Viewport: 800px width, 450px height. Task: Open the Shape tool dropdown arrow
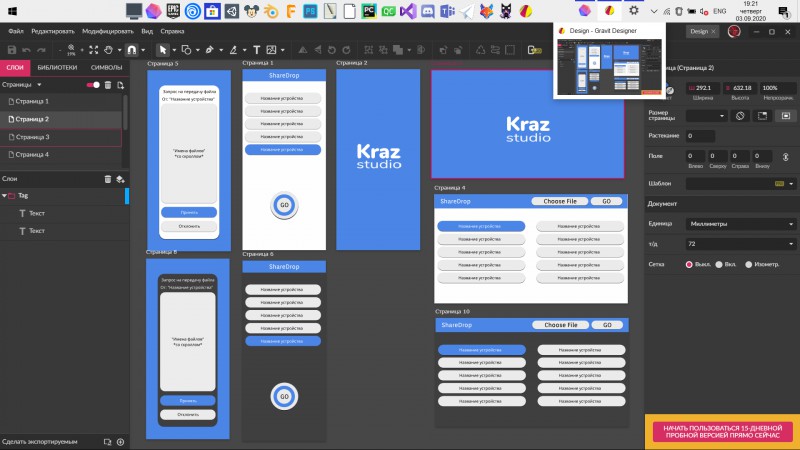(x=197, y=51)
